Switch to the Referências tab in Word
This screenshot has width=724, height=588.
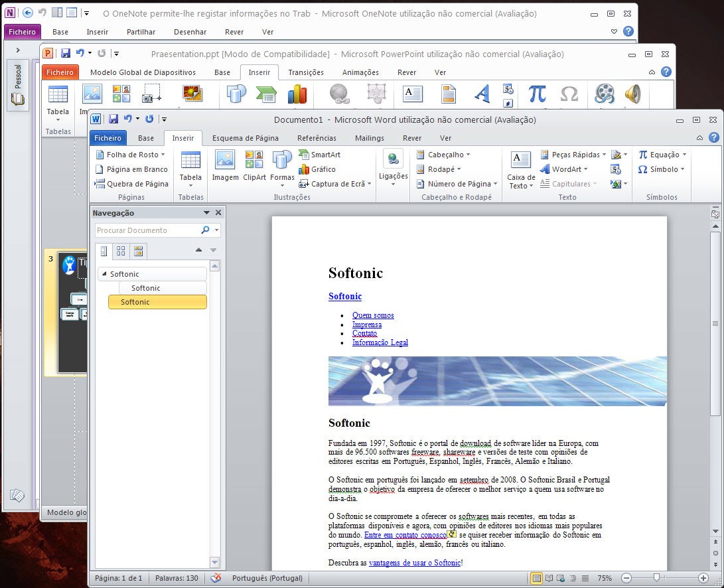(317, 138)
